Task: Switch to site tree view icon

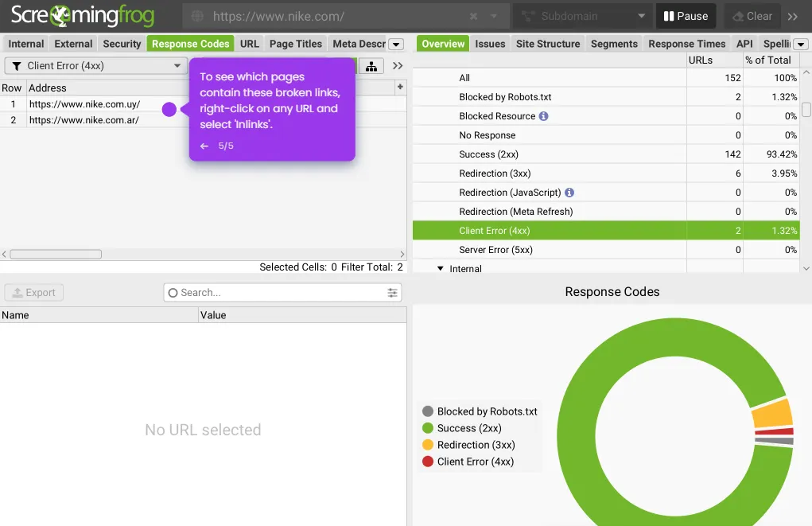Action: click(x=371, y=66)
